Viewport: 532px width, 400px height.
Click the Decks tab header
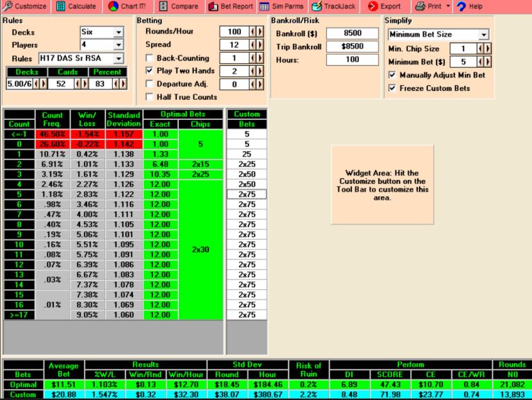27,72
